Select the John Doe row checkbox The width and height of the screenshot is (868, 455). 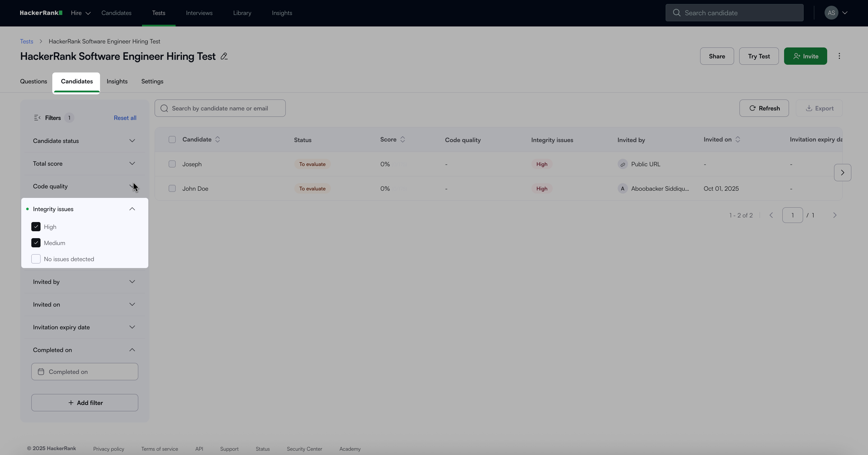point(172,189)
